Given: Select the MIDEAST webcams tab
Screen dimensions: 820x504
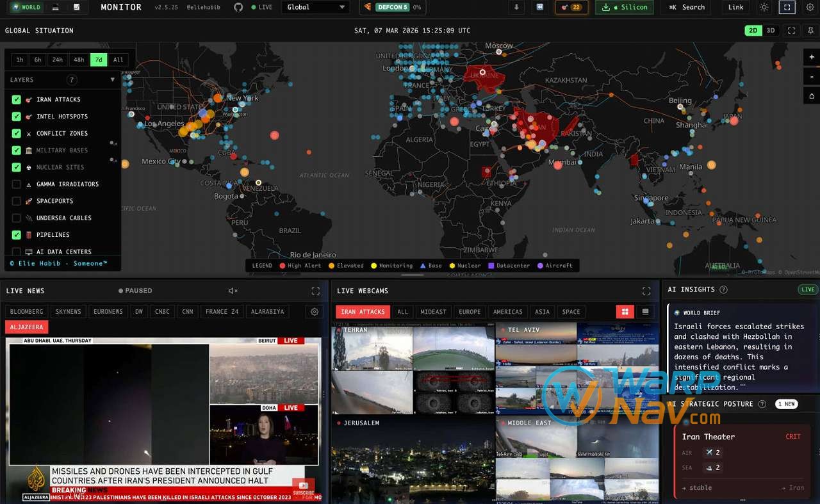Looking at the screenshot, I should (433, 311).
